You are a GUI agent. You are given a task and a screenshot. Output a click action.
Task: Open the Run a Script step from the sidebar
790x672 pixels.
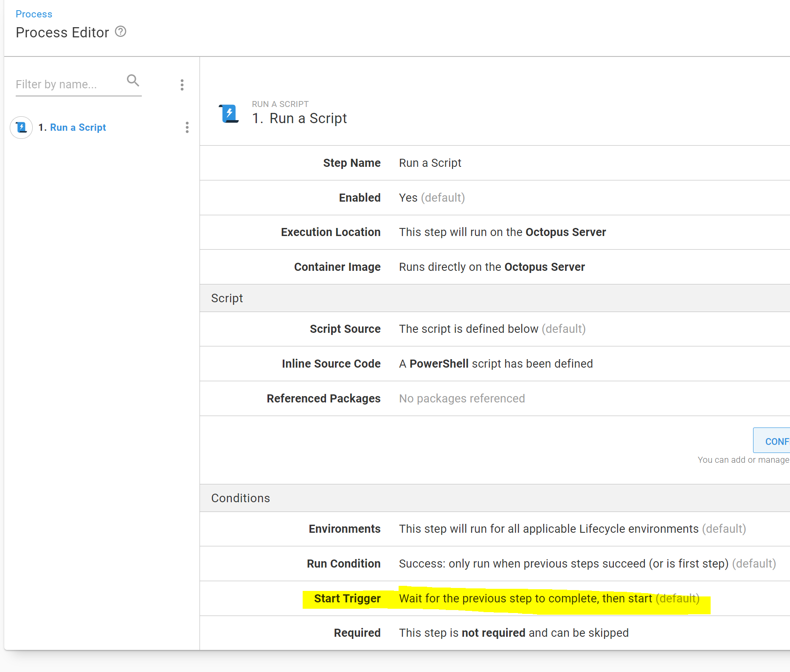[x=78, y=127]
